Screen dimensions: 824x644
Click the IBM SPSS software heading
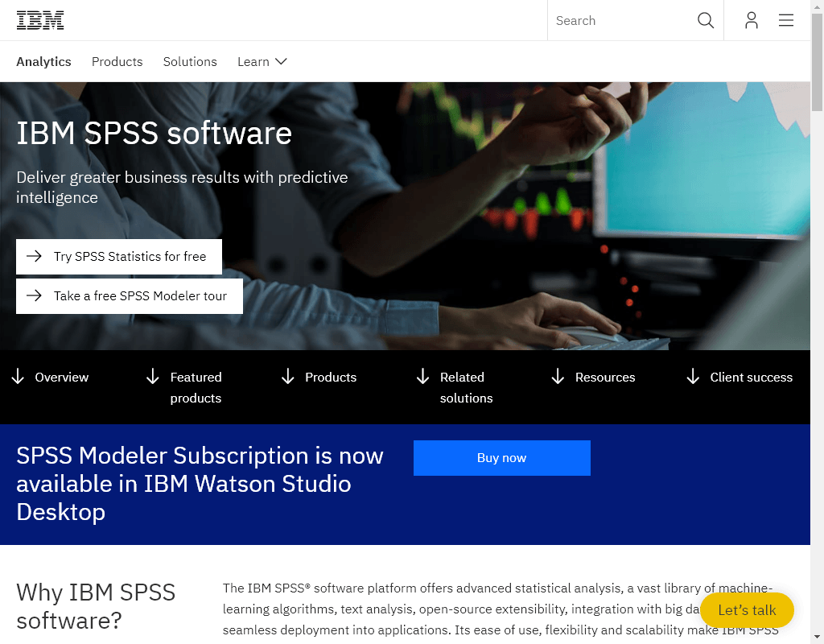154,133
